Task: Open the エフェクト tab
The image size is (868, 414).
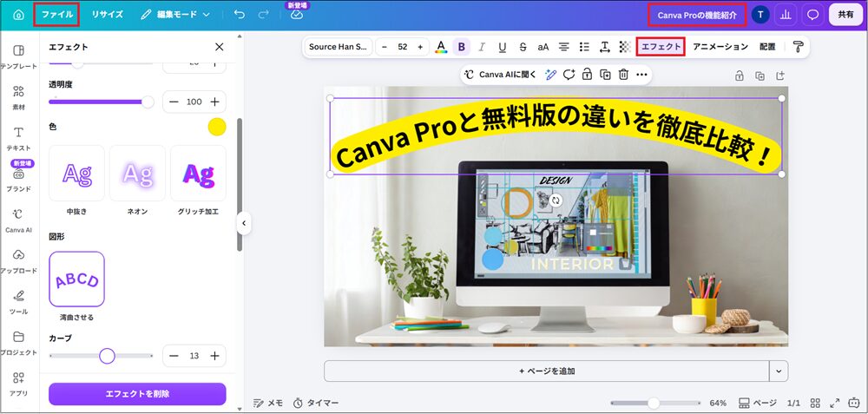Action: point(661,47)
